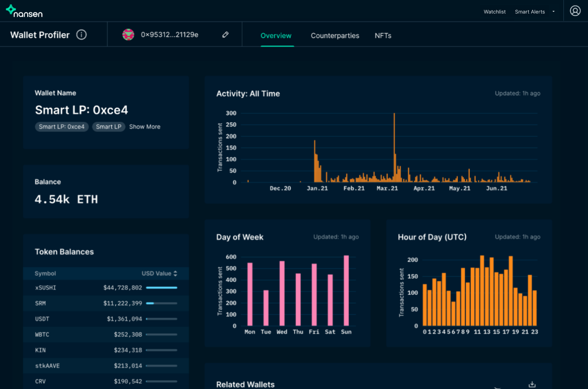Open the NFTs tab
Image resolution: width=588 pixels, height=389 pixels.
tap(383, 36)
